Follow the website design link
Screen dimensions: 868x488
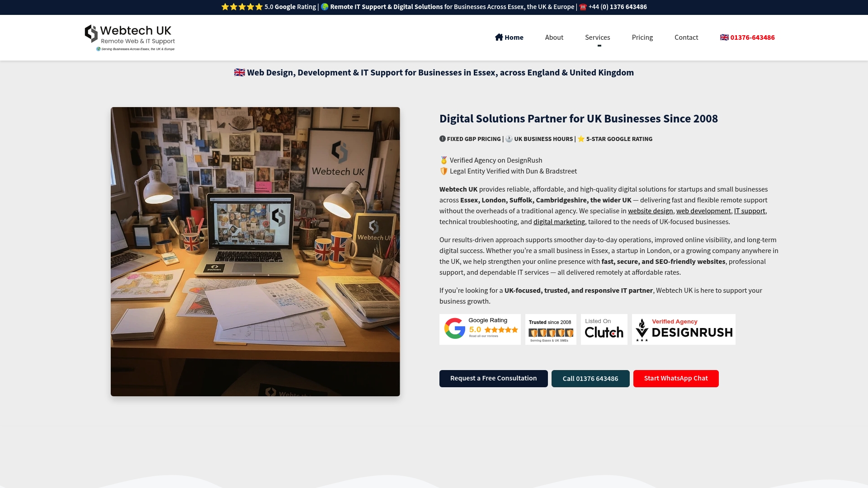[651, 211]
